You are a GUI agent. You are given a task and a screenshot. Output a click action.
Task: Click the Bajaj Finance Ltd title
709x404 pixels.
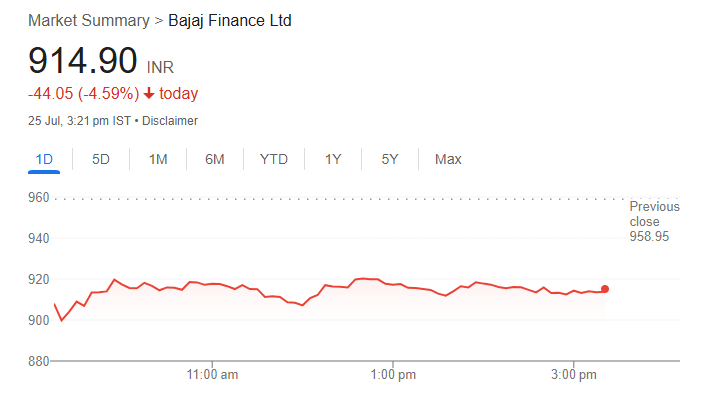pos(230,20)
